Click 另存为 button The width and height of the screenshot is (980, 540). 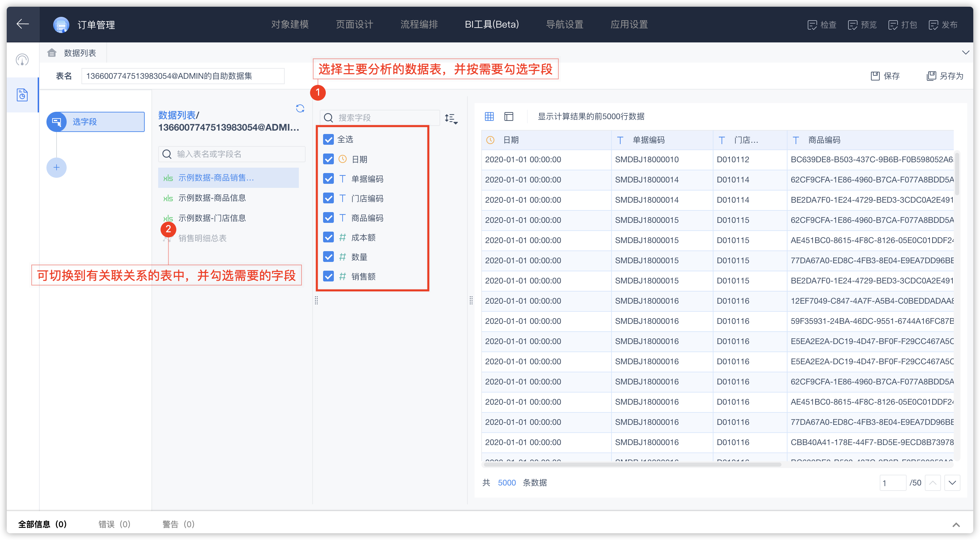tap(945, 76)
